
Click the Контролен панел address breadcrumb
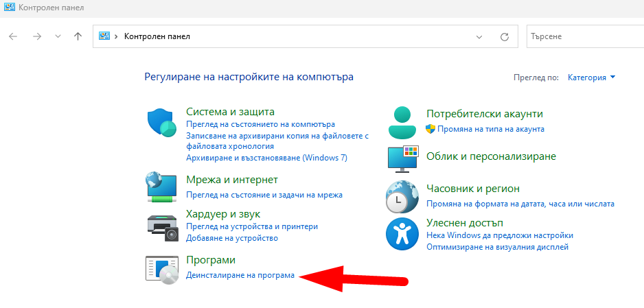(x=157, y=36)
